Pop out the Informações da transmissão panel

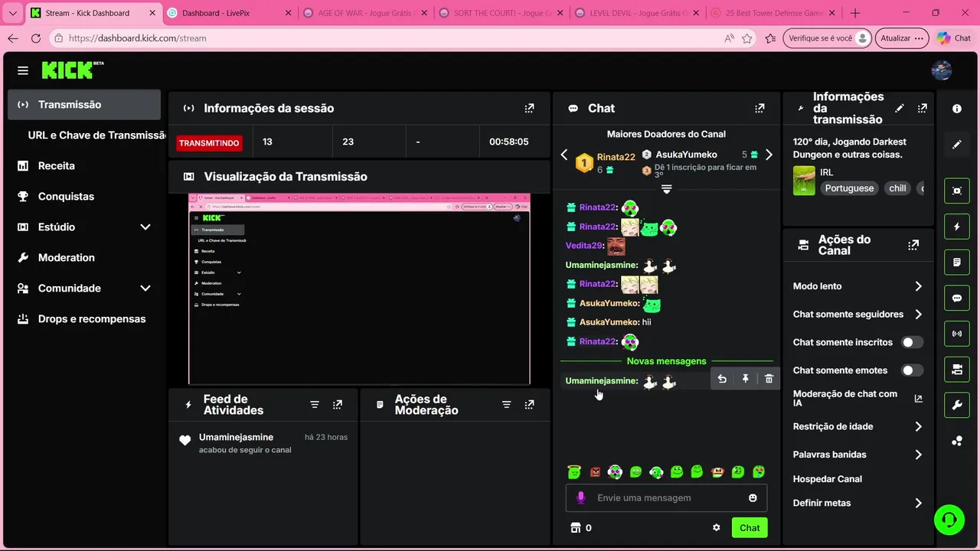[x=922, y=109]
